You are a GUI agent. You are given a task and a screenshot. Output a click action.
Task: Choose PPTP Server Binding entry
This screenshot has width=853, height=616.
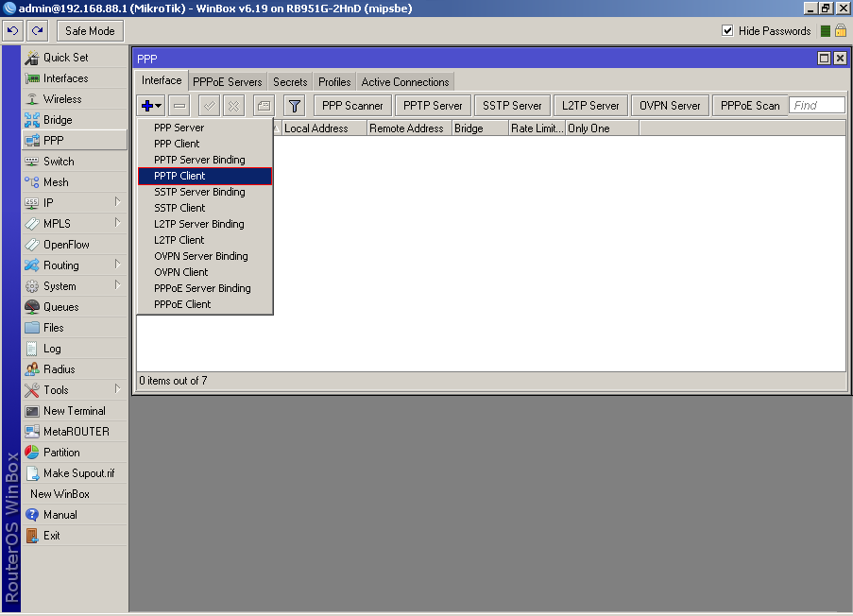click(x=205, y=160)
